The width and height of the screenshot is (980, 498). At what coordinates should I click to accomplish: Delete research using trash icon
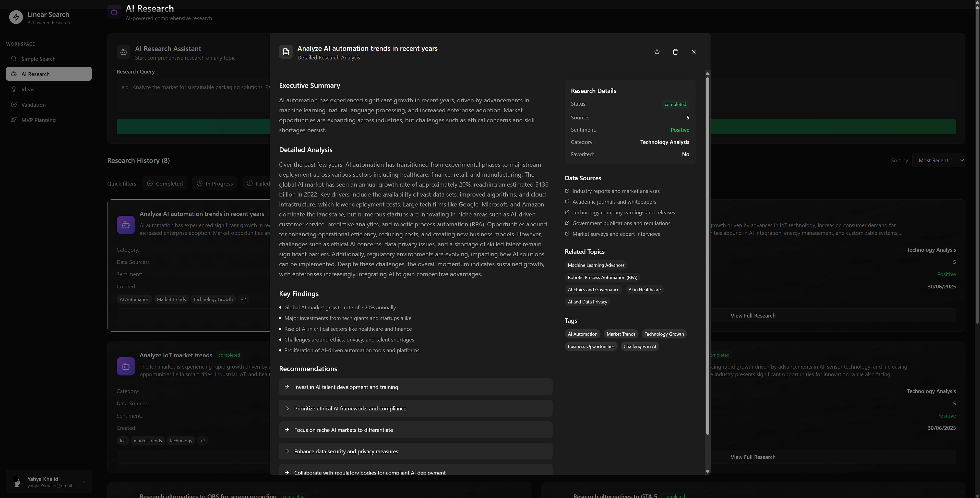click(x=675, y=52)
